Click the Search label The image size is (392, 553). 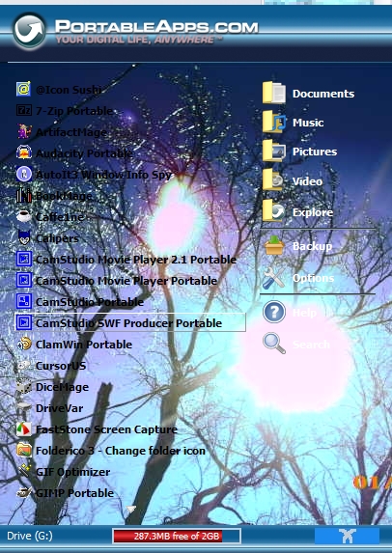tap(311, 344)
